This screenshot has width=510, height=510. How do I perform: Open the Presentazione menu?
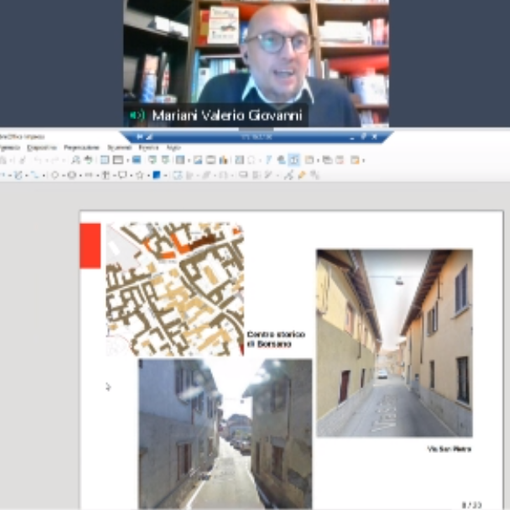[x=82, y=147]
